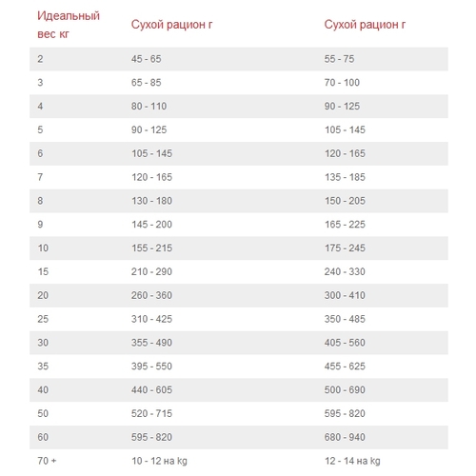Select the '680 - 940' cell
Image resolution: width=476 pixels, height=476 pixels.
345,437
